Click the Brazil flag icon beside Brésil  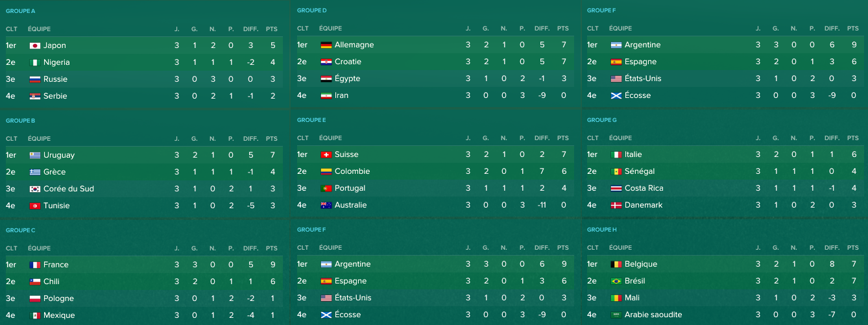[x=616, y=281]
